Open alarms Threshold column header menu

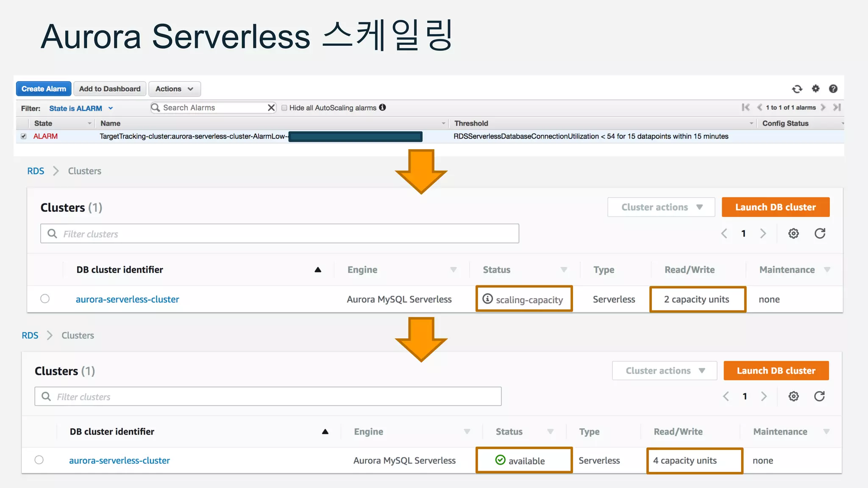[751, 123]
